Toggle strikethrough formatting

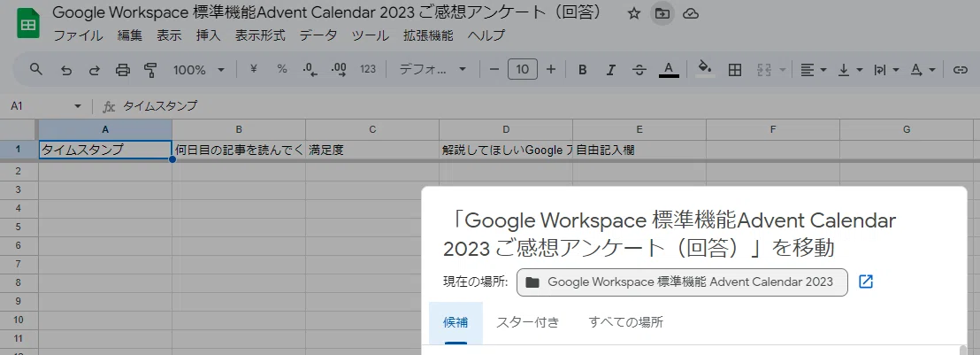click(639, 70)
